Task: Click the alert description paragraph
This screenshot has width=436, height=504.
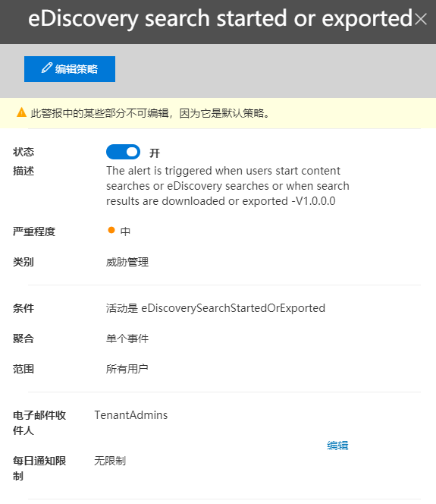Action: pos(227,186)
